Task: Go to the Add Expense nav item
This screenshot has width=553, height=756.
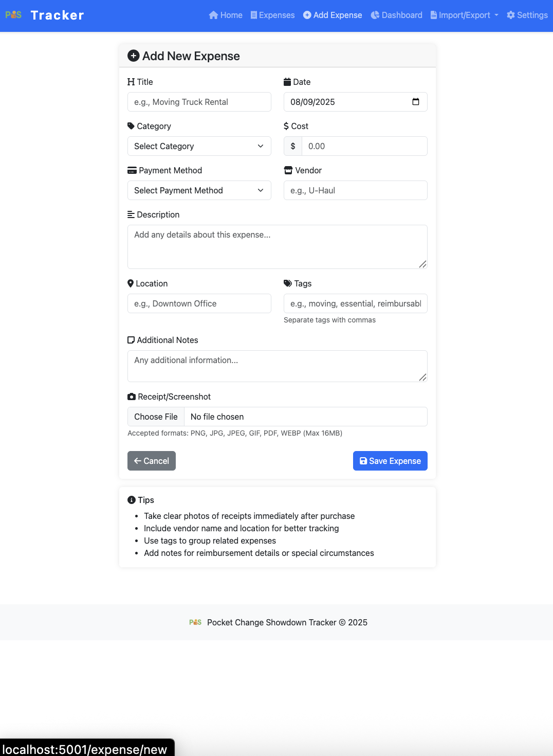Action: pos(333,15)
